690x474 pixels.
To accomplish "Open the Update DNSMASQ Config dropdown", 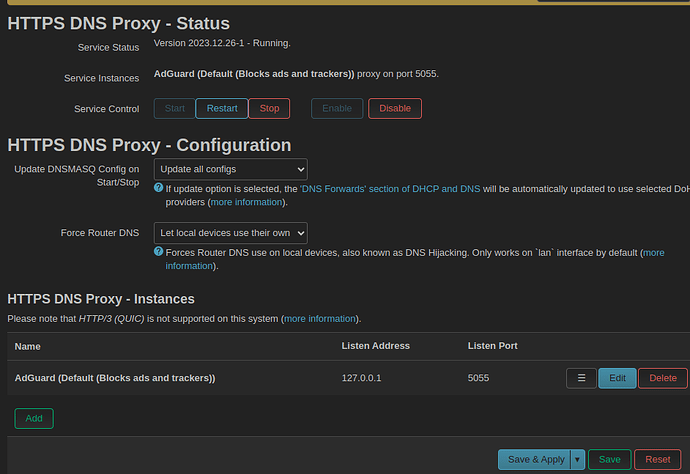I will pos(231,169).
